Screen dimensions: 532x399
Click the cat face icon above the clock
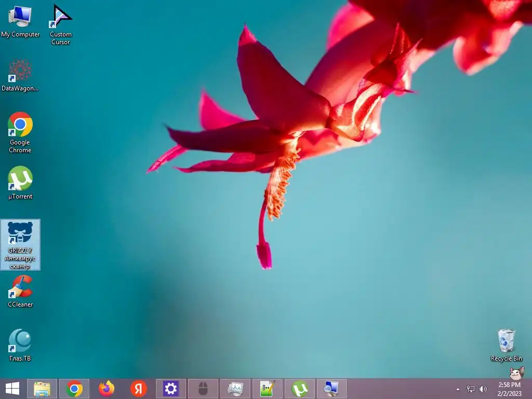(x=516, y=374)
